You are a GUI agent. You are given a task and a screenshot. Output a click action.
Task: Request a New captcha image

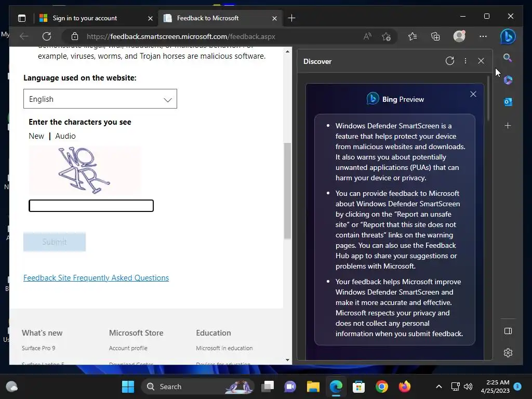(36, 136)
